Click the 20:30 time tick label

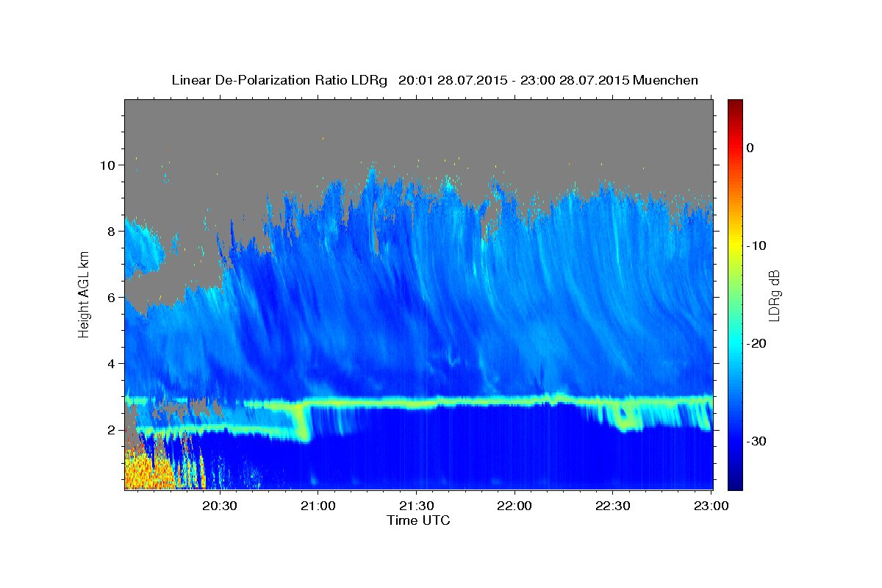[x=219, y=506]
